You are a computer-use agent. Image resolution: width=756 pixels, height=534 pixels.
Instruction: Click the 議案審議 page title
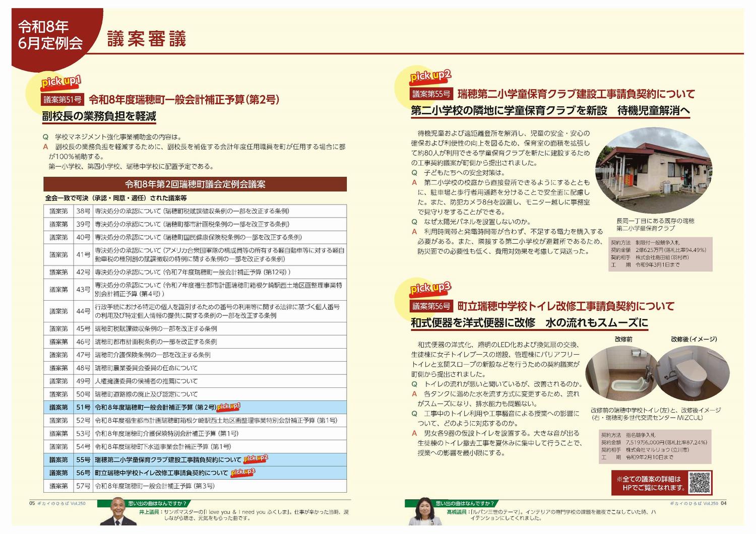147,39
